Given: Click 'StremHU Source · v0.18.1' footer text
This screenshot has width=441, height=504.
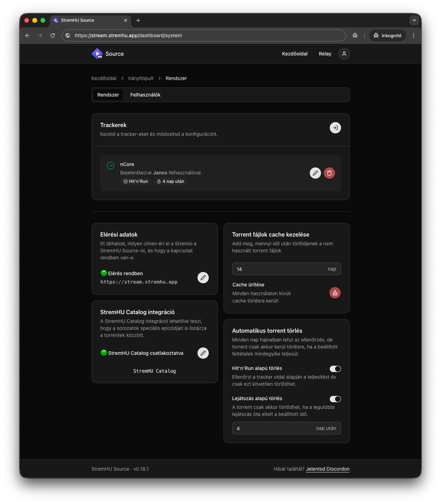Looking at the screenshot, I should pyautogui.click(x=120, y=469).
